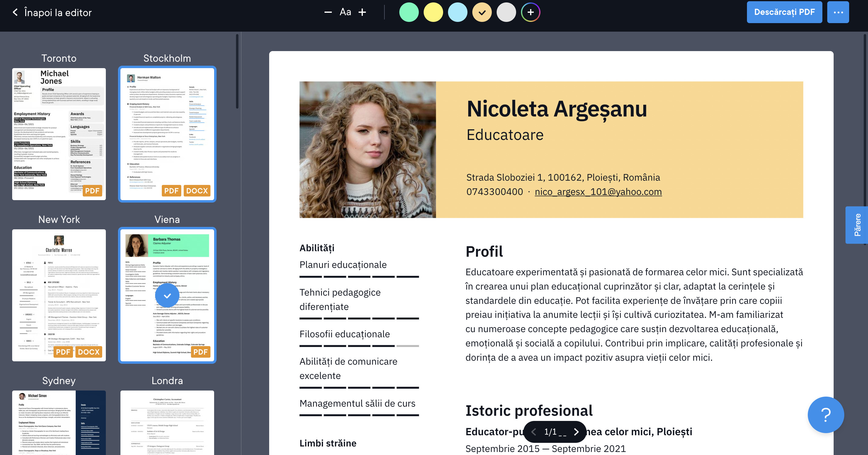Click the nico_argesx email link
This screenshot has width=868, height=455.
coord(598,192)
